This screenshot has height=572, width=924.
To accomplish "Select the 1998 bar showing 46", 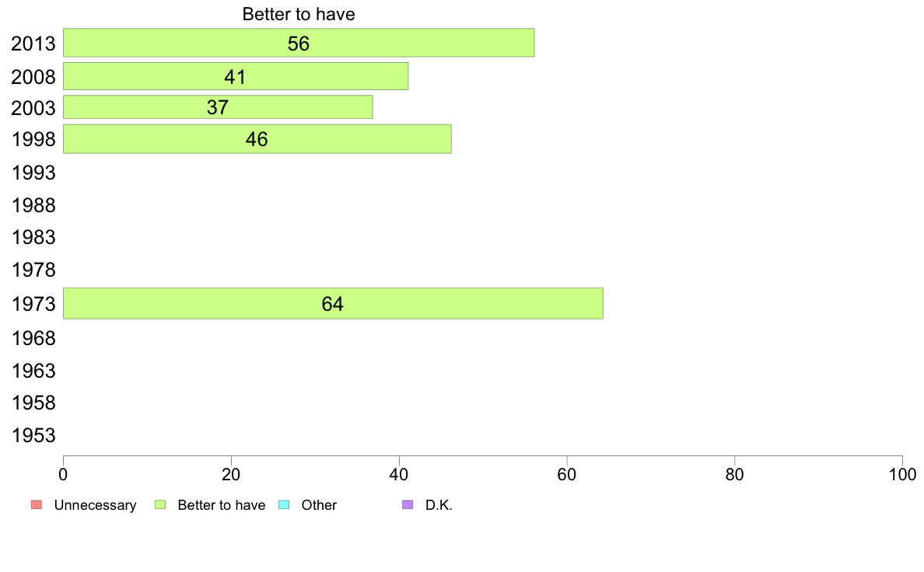I will coord(257,139).
